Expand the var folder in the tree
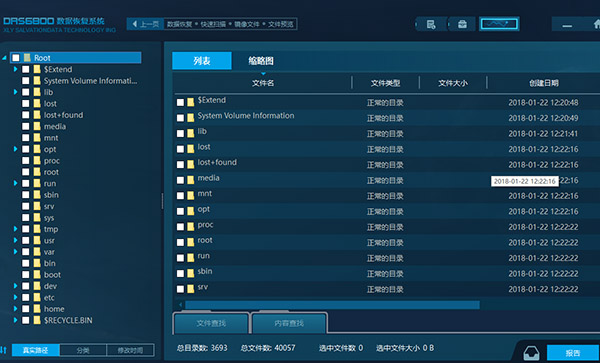Viewport: 600px width, 363px height. coord(16,252)
